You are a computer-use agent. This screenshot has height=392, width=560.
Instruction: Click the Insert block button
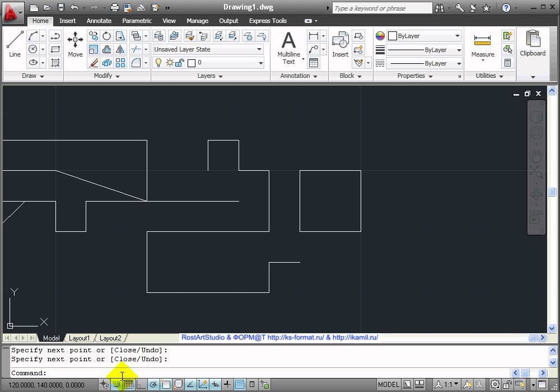[340, 44]
